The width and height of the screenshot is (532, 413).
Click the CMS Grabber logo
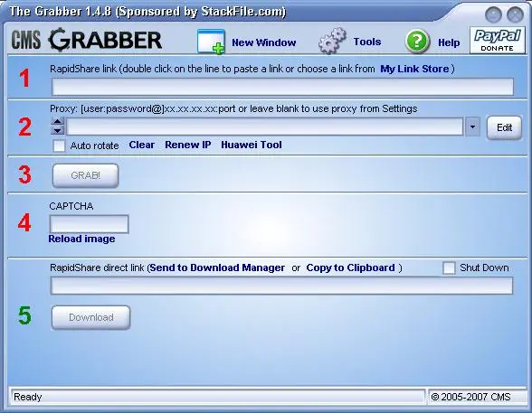click(x=87, y=40)
